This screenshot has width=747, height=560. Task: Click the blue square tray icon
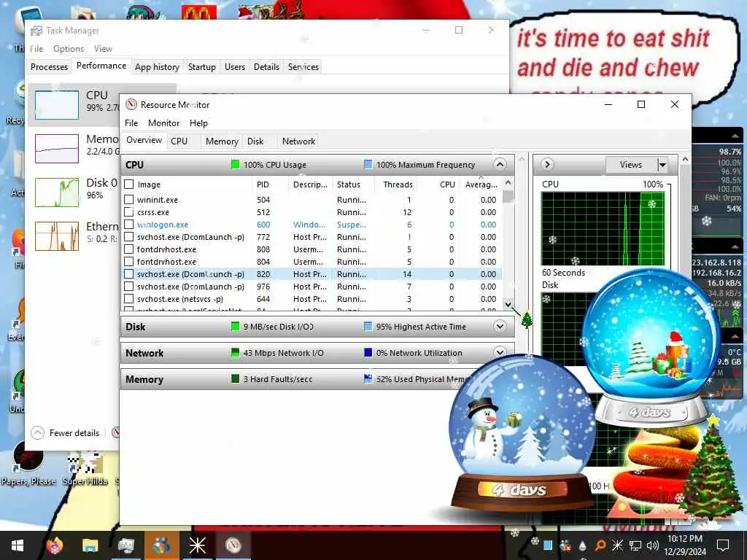tap(548, 545)
